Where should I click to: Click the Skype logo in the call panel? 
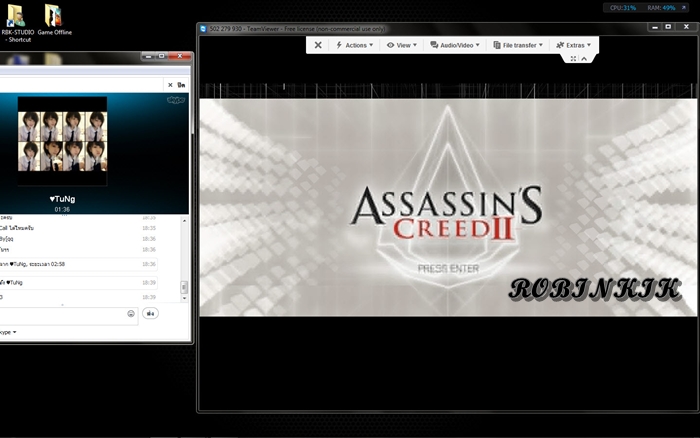point(176,100)
